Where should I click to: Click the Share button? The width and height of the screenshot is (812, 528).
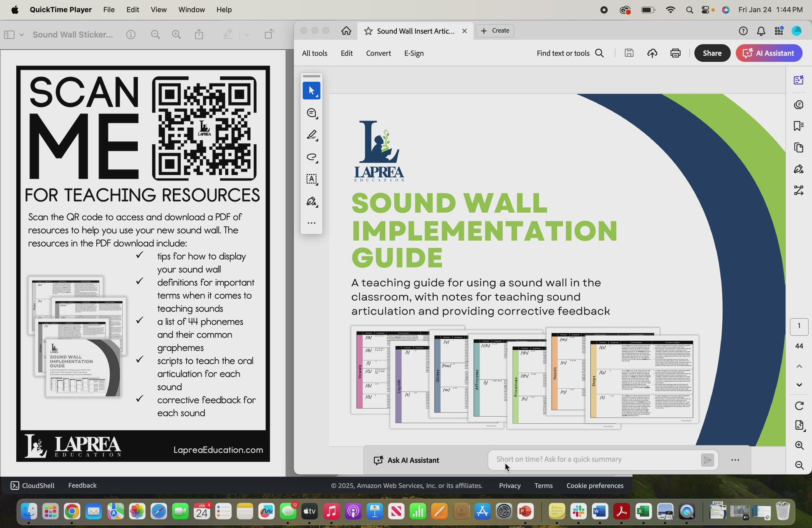coord(712,53)
